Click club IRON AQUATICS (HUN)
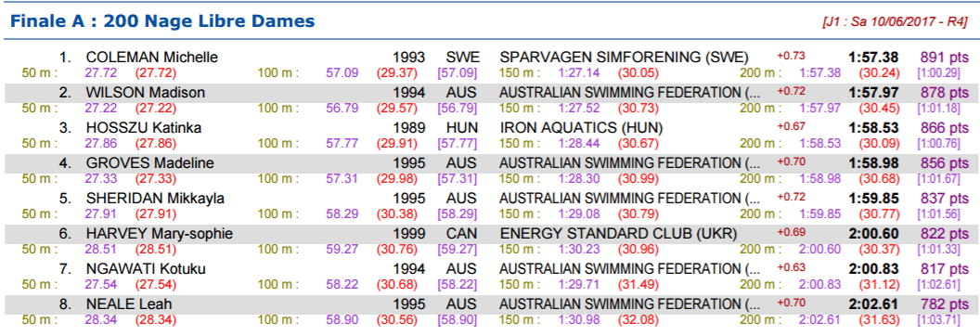This screenshot has height=336, width=980. (581, 128)
